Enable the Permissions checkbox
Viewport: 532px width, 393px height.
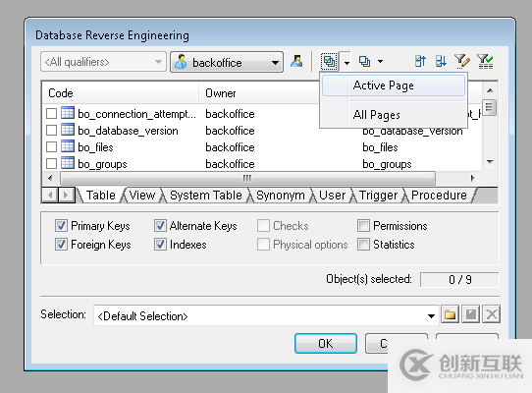[x=363, y=226]
